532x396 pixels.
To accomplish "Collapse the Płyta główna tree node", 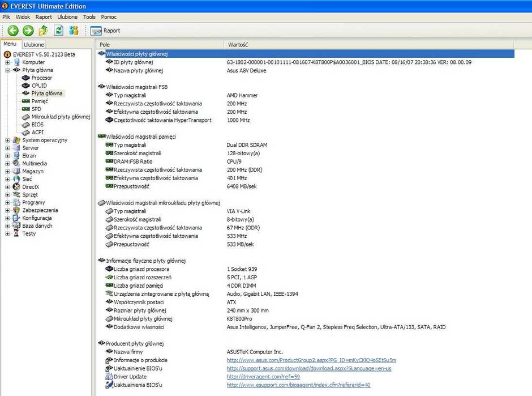I will [7, 70].
